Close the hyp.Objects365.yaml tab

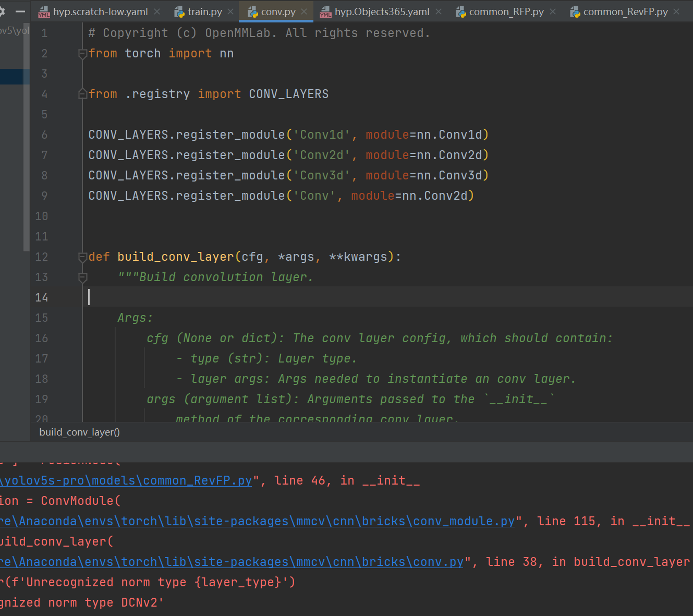coord(439,11)
